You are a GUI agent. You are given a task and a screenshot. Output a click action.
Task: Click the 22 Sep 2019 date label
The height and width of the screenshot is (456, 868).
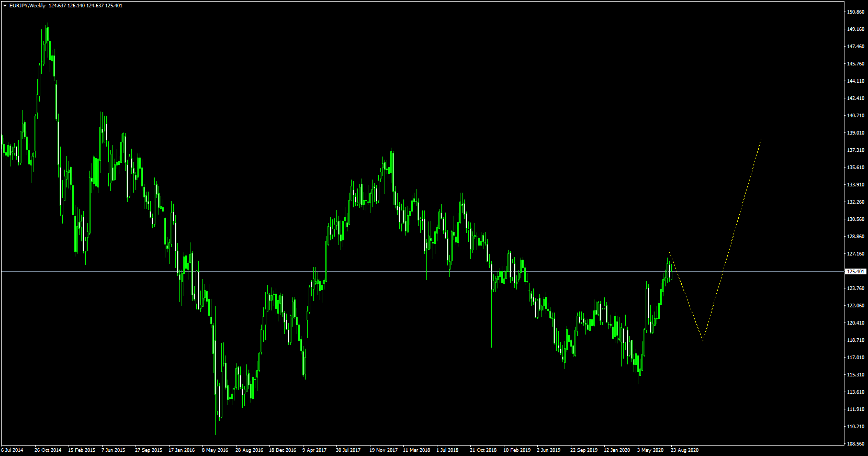click(x=584, y=450)
